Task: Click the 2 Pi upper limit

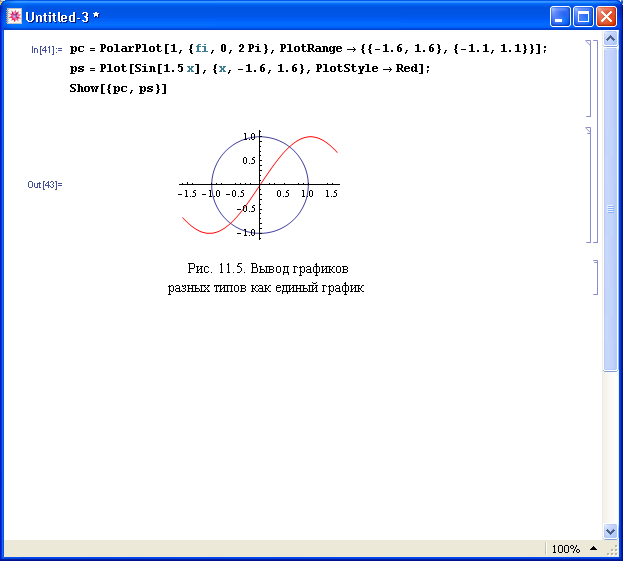Action: 250,48
